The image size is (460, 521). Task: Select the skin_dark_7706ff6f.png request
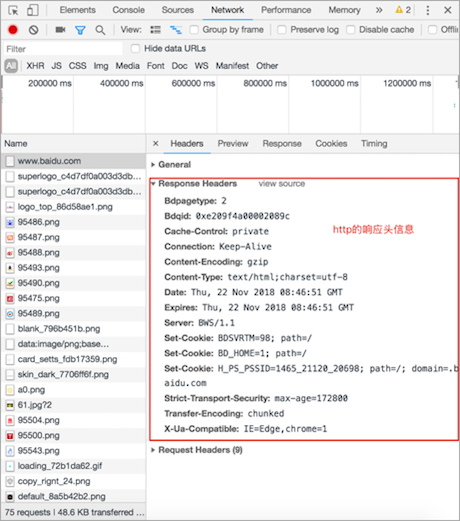point(73,375)
